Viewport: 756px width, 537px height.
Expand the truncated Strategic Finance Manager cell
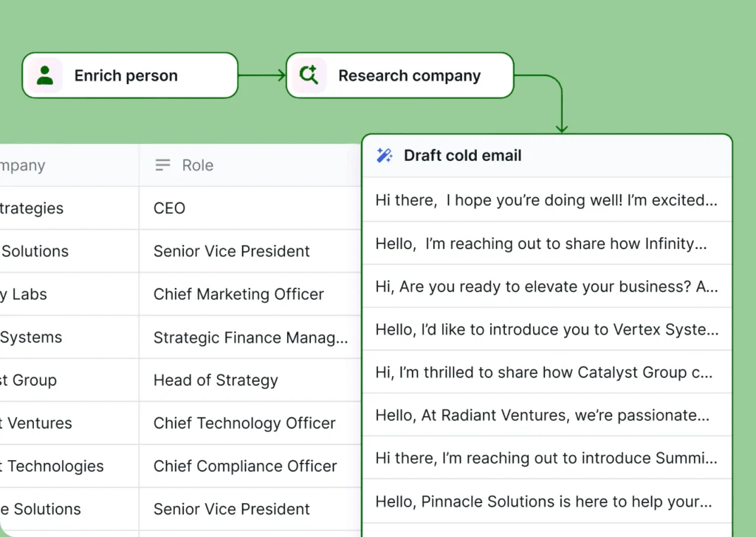point(250,338)
